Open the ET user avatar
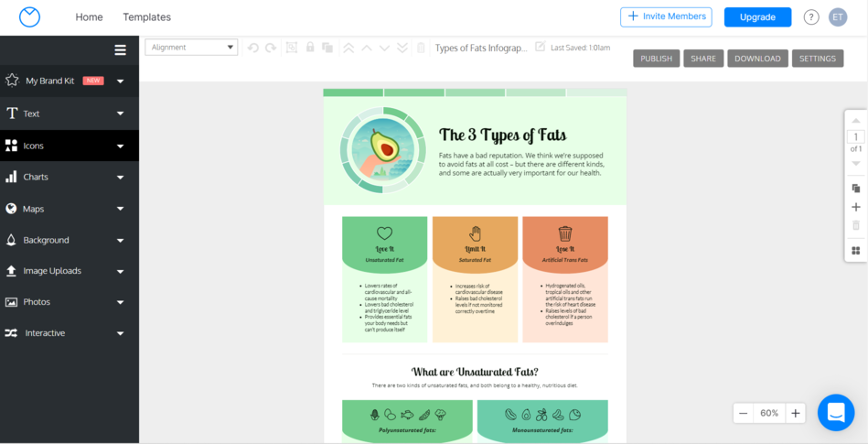The height and width of the screenshot is (444, 868). click(x=838, y=17)
